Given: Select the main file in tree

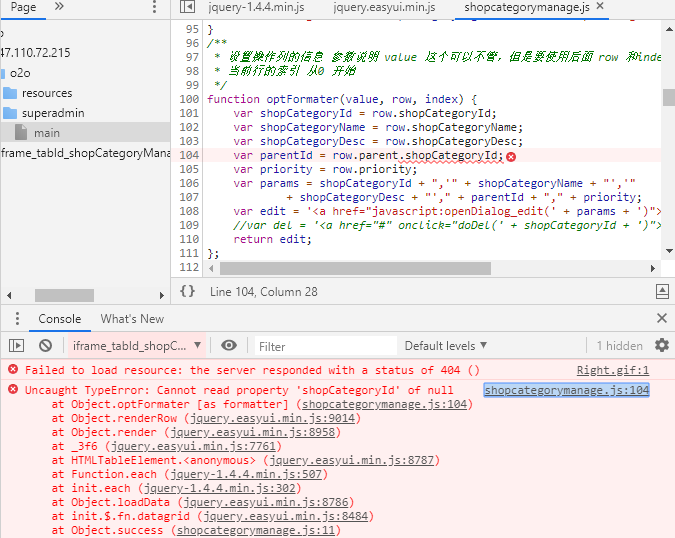Looking at the screenshot, I should pyautogui.click(x=46, y=133).
